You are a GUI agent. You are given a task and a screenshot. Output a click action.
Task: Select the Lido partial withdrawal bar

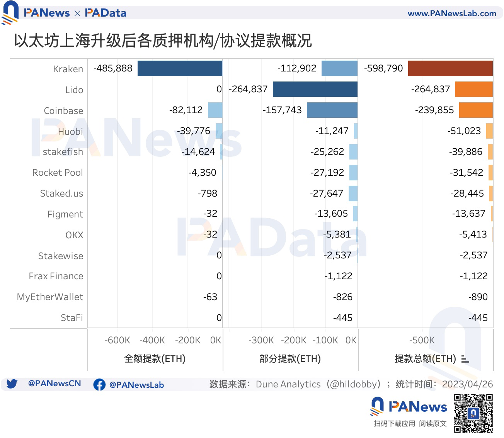coord(315,89)
